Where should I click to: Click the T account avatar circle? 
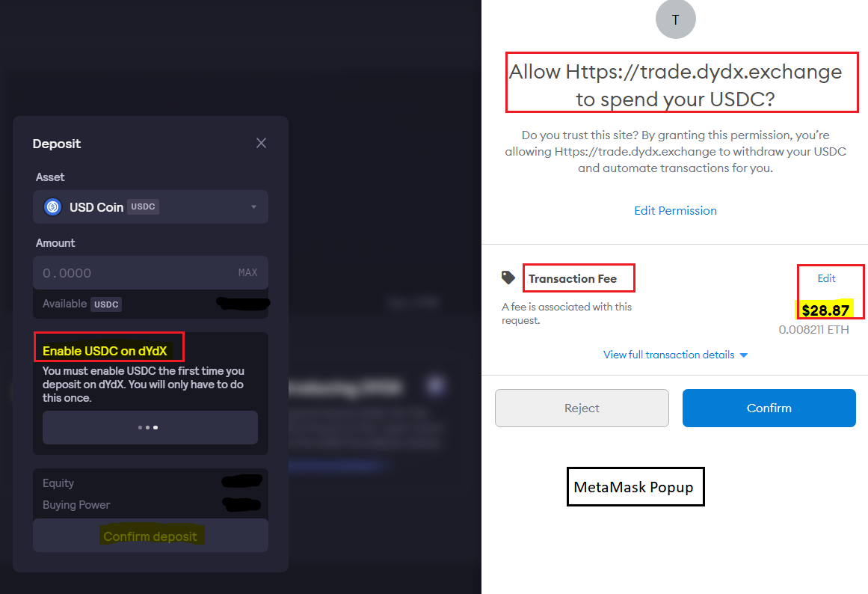pos(675,19)
